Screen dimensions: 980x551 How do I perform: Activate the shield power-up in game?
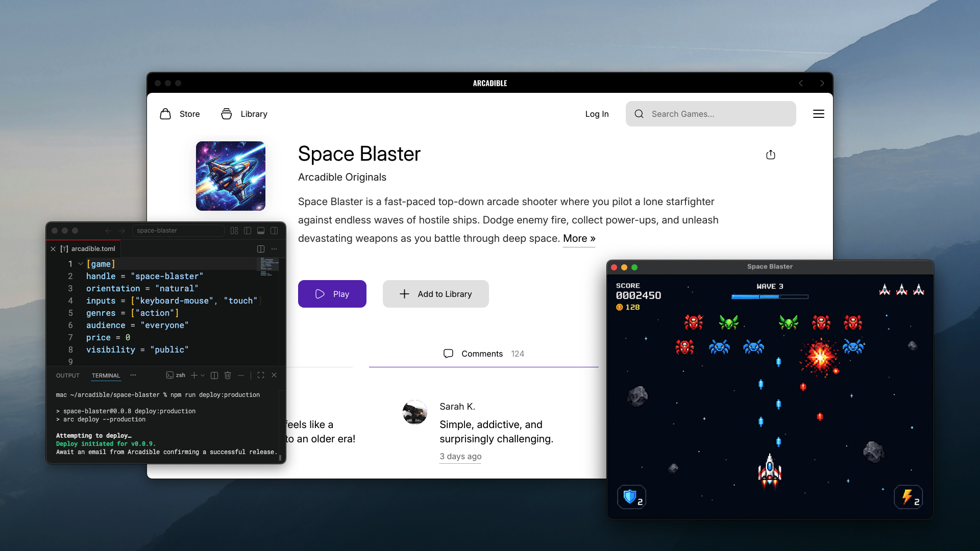[631, 497]
